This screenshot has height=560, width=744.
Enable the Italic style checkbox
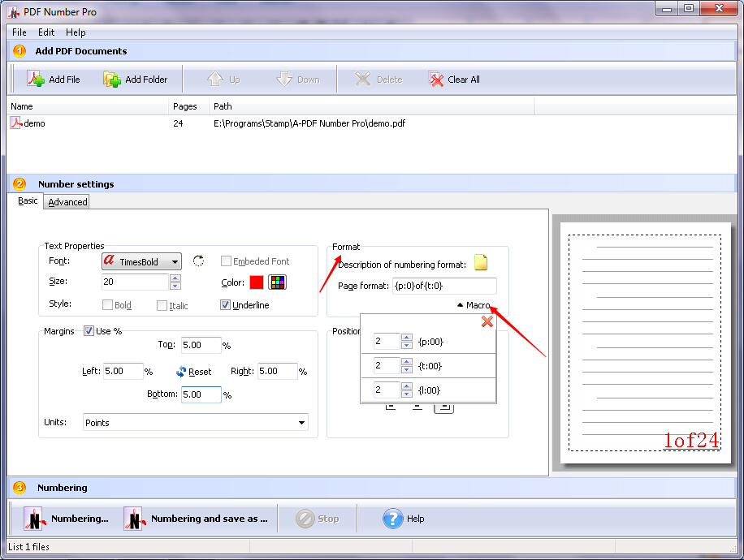(x=162, y=305)
